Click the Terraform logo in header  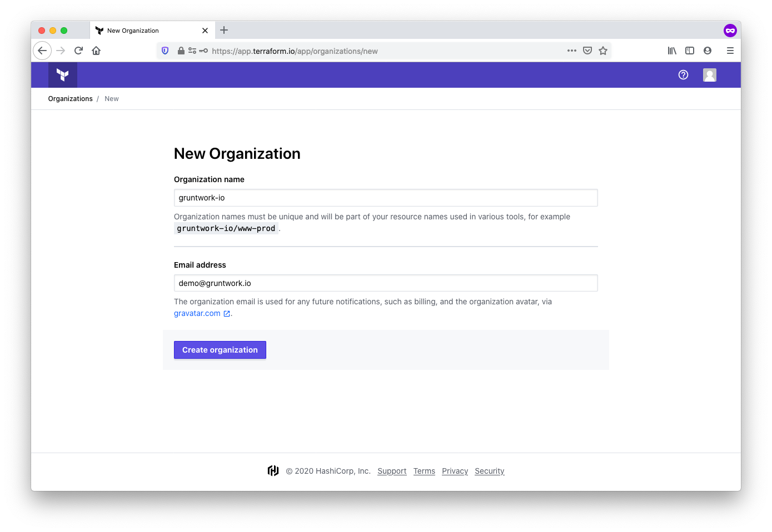coord(63,75)
